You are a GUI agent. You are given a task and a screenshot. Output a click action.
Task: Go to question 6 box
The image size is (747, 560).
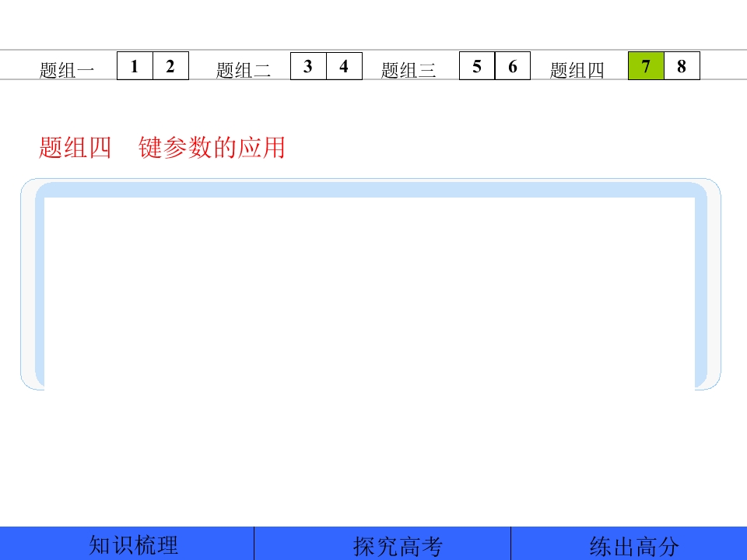[513, 65]
